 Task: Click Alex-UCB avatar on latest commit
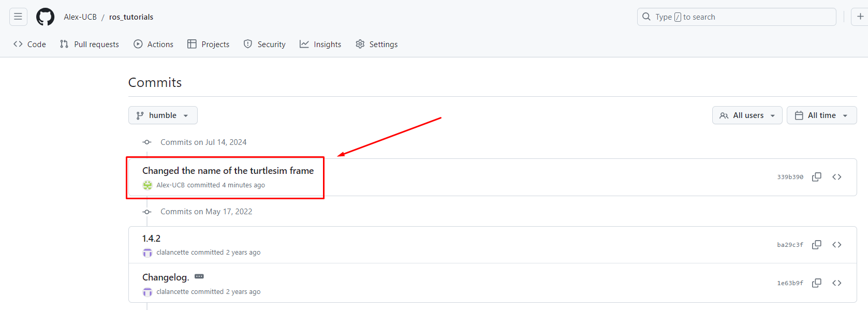pyautogui.click(x=148, y=185)
